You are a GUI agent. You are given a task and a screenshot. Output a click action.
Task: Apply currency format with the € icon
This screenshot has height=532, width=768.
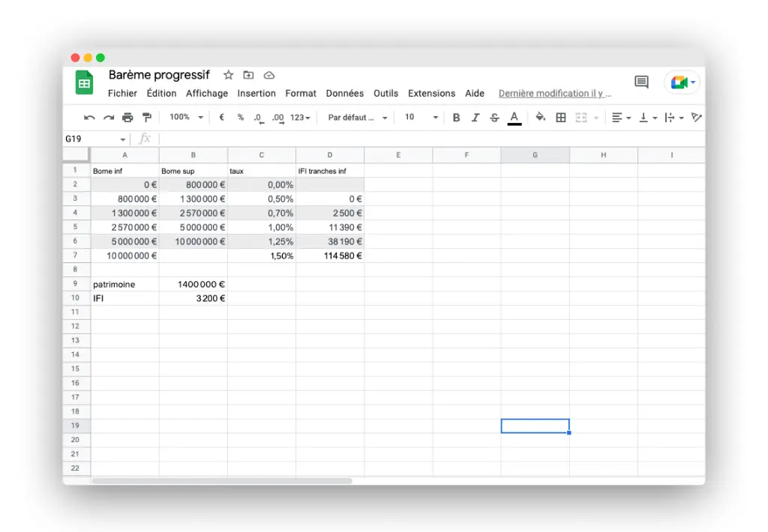coord(221,118)
